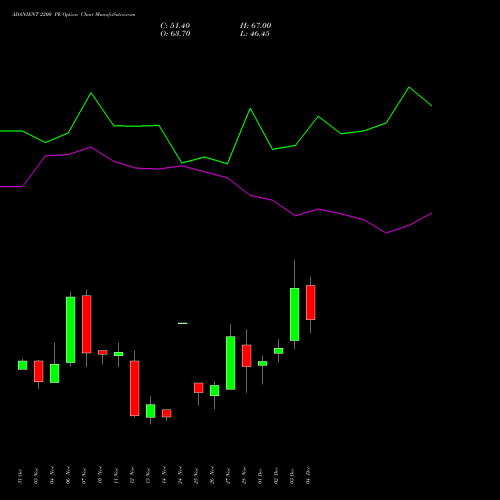Click the small green candle on 31 Oct
500x500 pixels.
pos(23,365)
